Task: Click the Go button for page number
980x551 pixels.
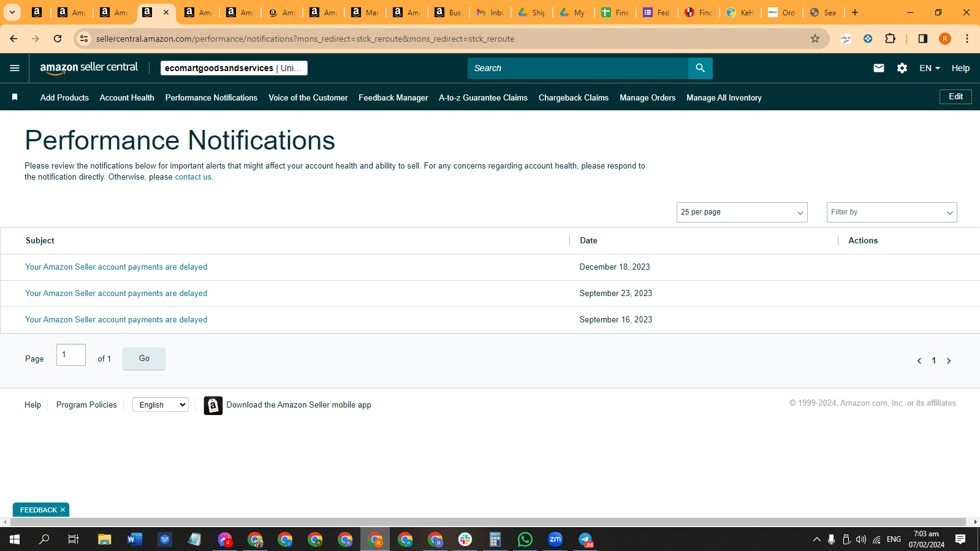Action: (x=144, y=359)
